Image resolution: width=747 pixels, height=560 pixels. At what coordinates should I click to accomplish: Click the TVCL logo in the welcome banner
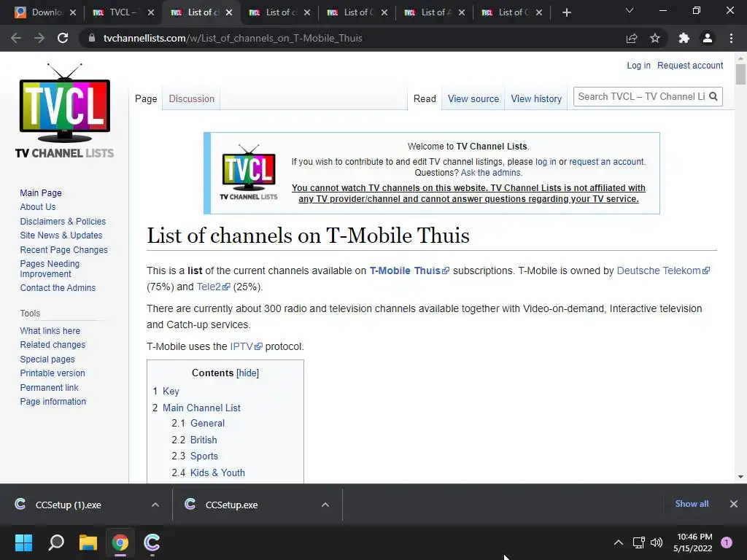click(248, 172)
